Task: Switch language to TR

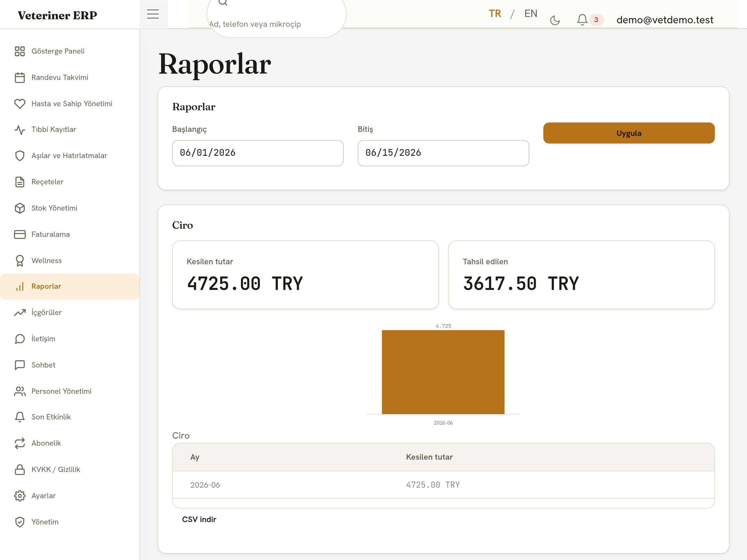Action: point(495,13)
